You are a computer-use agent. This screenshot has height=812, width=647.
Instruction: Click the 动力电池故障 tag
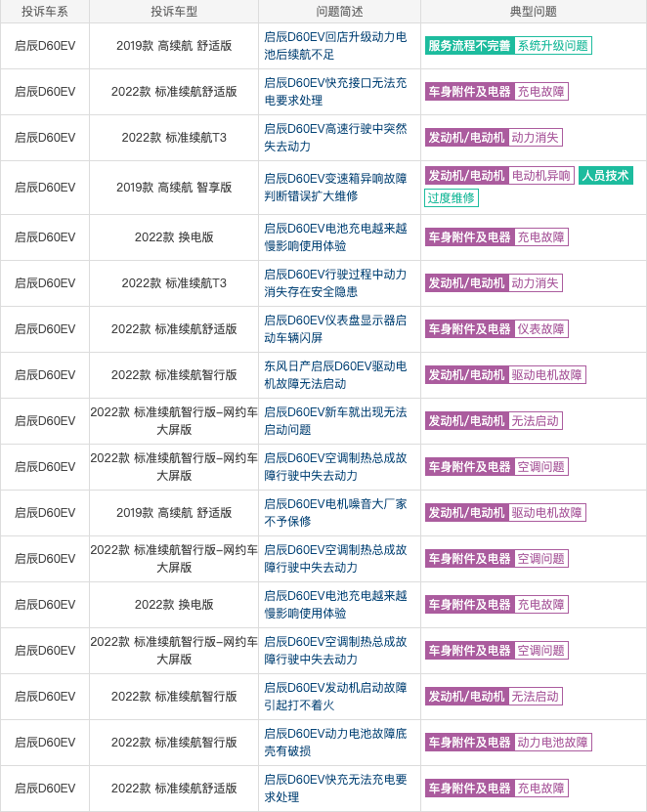(x=553, y=742)
